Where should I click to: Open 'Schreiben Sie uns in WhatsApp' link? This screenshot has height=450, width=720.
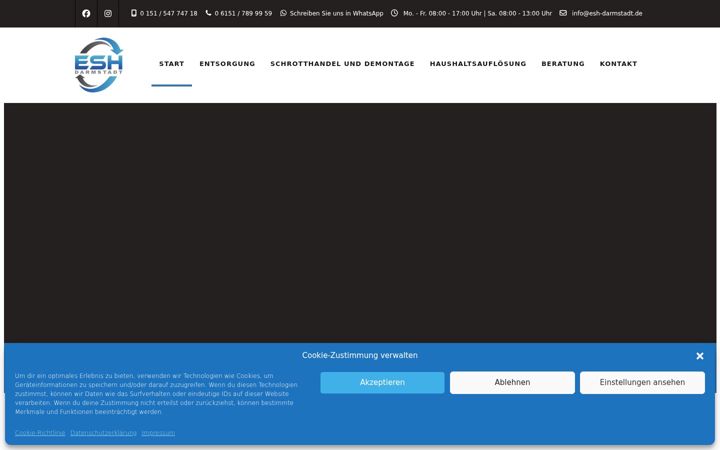[x=337, y=13]
